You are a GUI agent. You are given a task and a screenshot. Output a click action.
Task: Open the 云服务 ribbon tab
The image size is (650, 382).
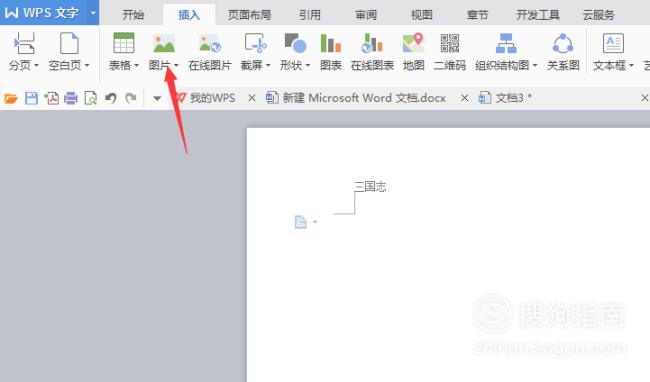(598, 15)
